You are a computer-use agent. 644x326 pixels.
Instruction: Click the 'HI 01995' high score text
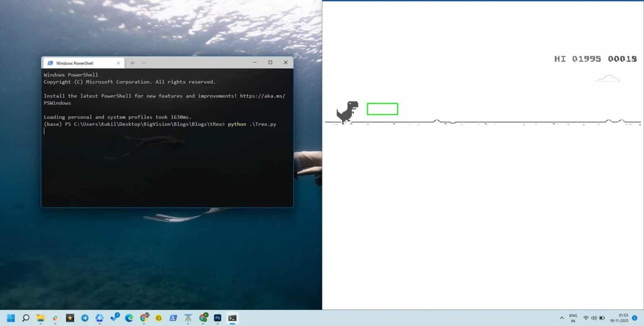tap(577, 59)
